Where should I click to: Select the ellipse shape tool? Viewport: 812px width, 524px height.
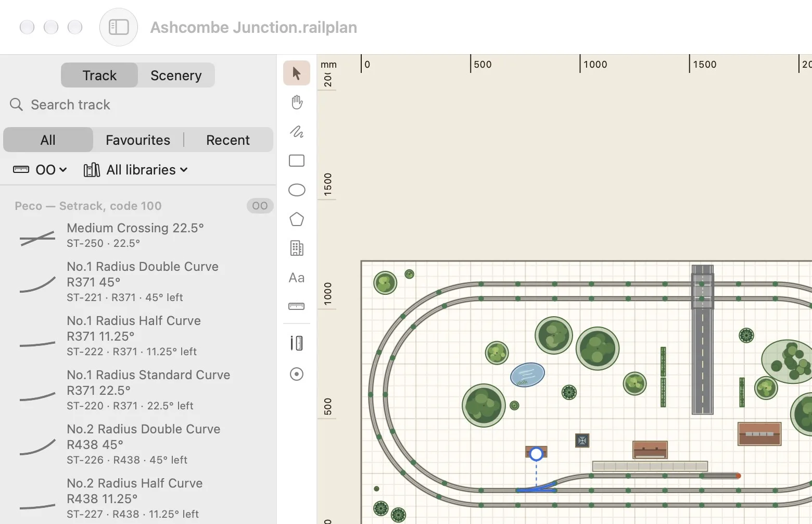point(297,190)
